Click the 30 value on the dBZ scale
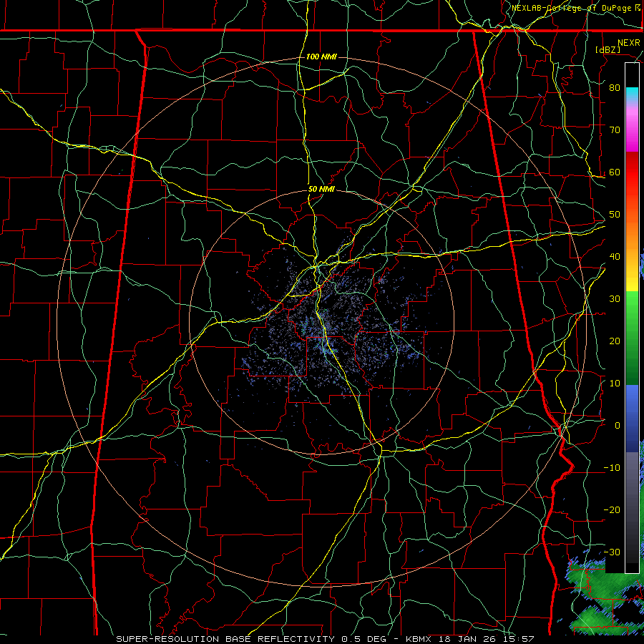 [615, 299]
